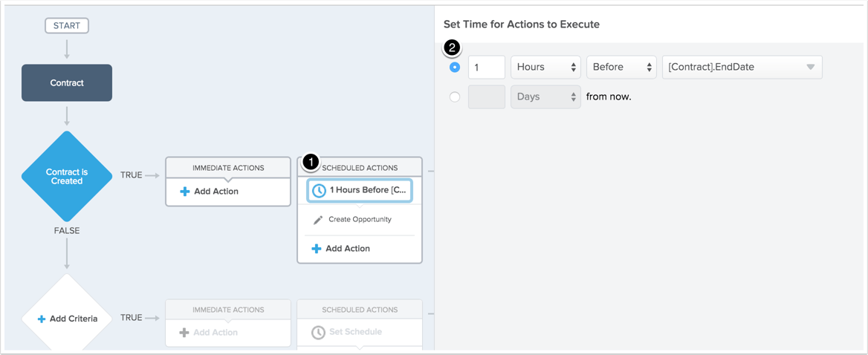Click the empty 'from now' number field
The image size is (868, 355).
(487, 97)
